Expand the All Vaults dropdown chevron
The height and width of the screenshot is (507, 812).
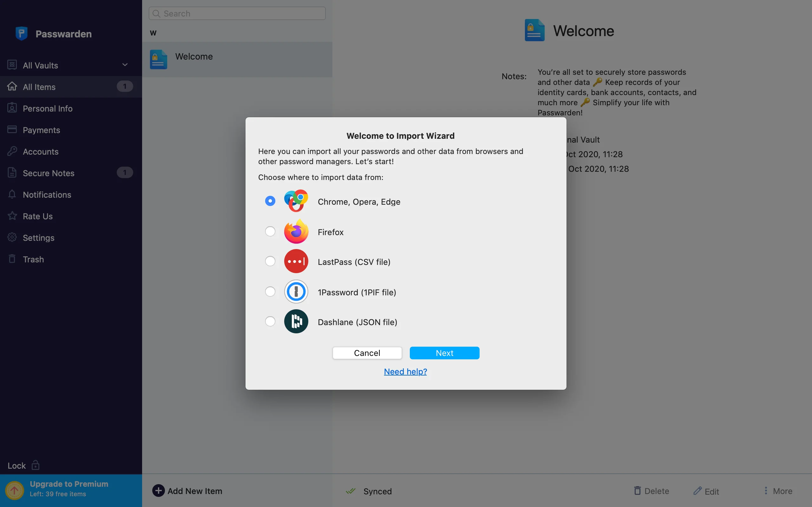point(125,65)
